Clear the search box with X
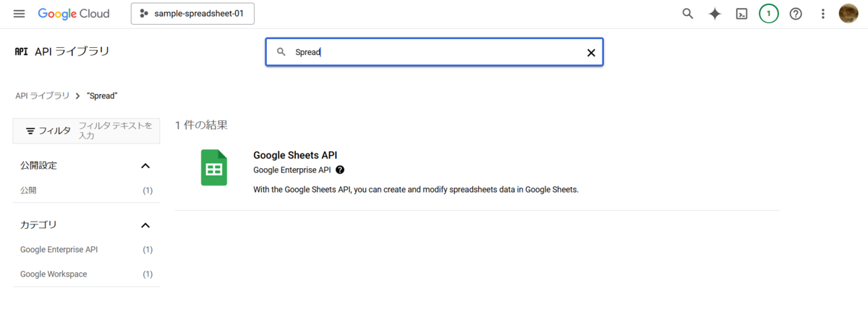Screen dimensions: 868x336 [591, 52]
